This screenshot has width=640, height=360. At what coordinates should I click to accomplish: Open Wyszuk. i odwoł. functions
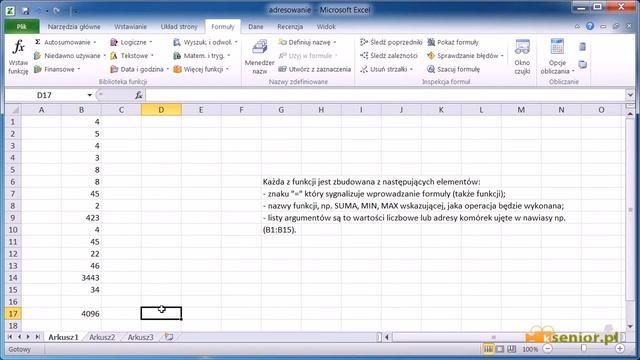[205, 42]
